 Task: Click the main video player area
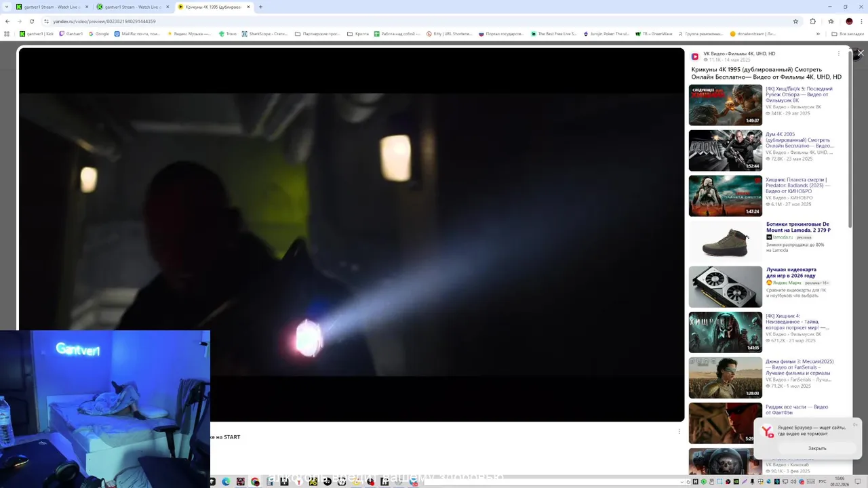pos(351,234)
